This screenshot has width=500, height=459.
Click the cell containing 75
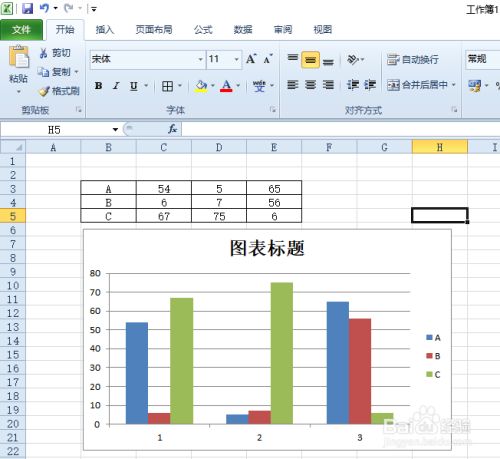tap(219, 216)
